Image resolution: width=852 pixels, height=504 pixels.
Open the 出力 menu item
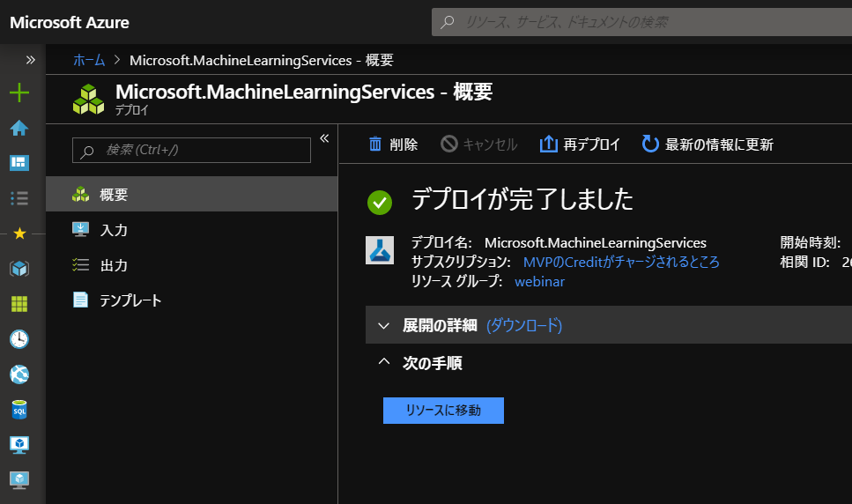point(191,265)
